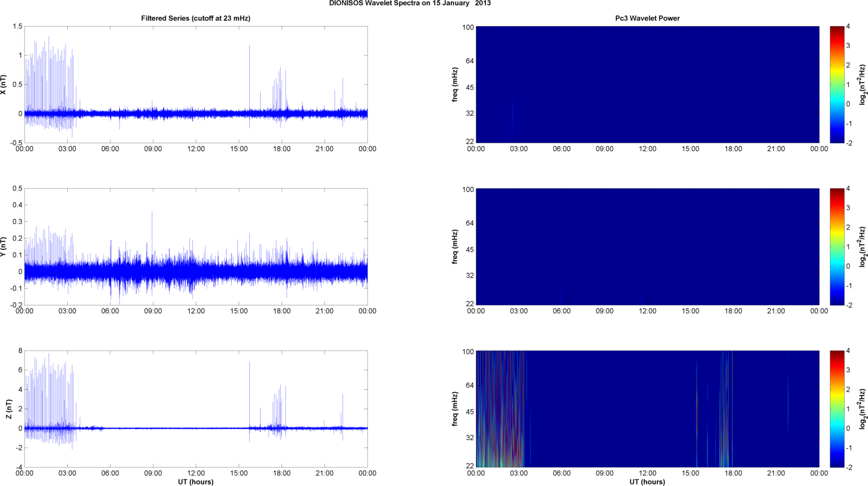Click the top spectrogram color bar

(x=837, y=84)
